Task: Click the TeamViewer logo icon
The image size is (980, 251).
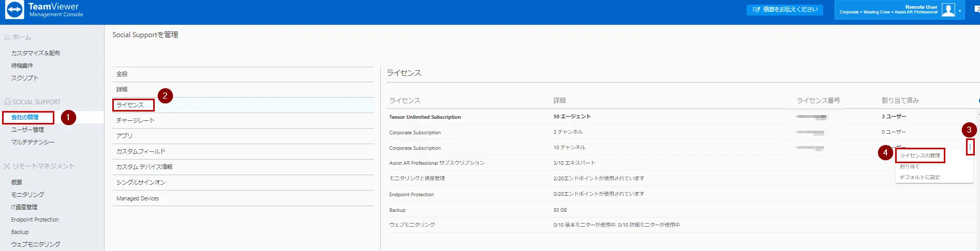Action: pos(14,10)
